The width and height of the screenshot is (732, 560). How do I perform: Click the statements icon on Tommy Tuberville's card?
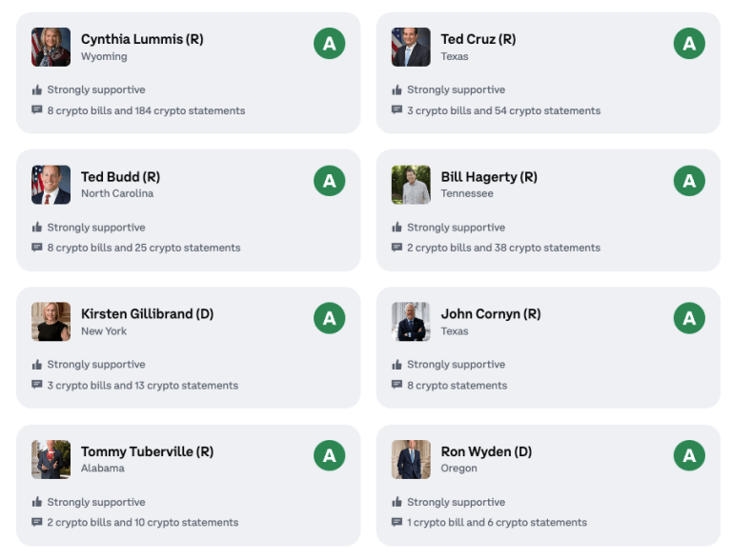[37, 523]
